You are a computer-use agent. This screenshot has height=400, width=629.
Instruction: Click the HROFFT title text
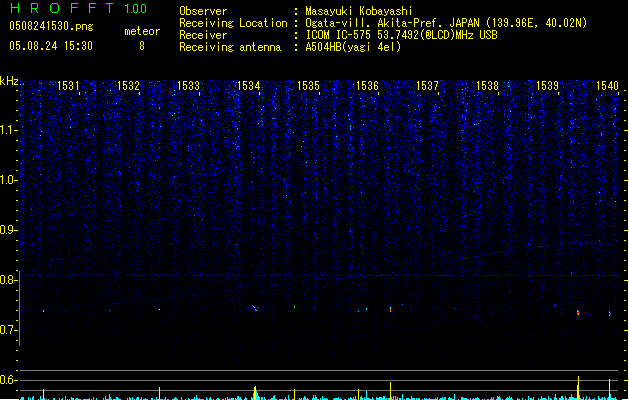(61, 8)
